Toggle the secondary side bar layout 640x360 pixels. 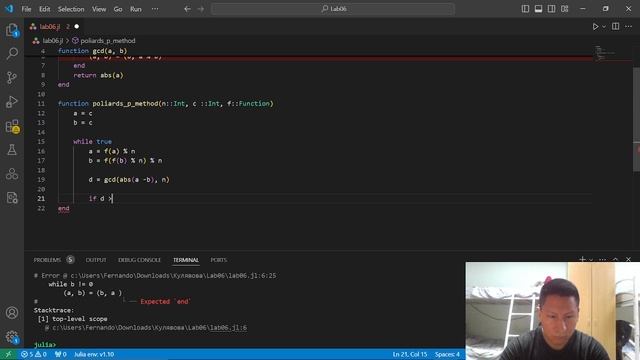click(551, 9)
